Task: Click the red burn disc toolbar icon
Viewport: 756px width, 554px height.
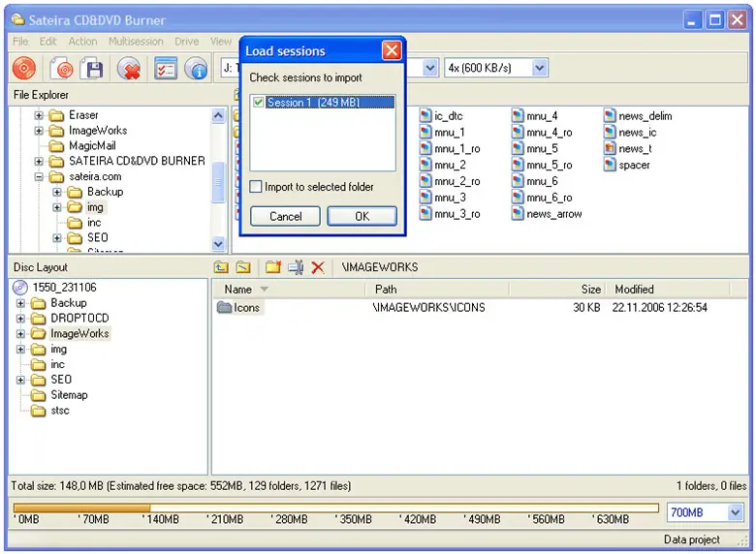Action: (24, 69)
